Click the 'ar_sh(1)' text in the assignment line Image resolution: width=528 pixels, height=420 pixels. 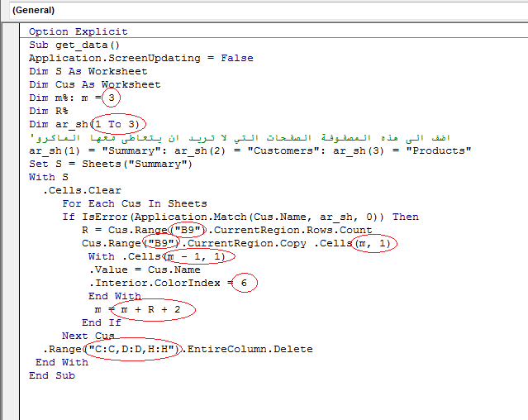tap(55, 150)
